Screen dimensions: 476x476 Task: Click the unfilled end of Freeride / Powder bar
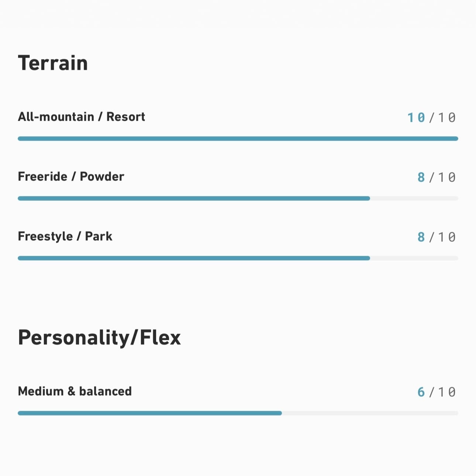tap(414, 199)
